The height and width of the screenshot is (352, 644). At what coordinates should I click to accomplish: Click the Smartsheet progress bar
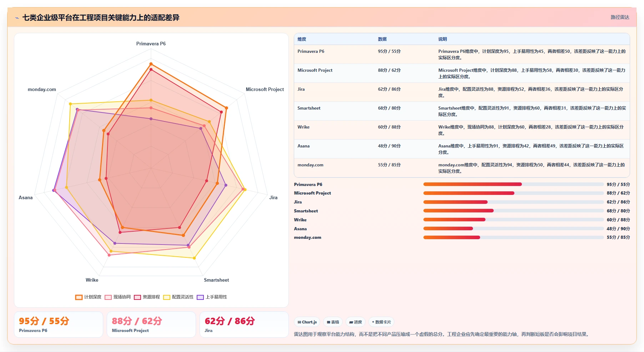513,211
